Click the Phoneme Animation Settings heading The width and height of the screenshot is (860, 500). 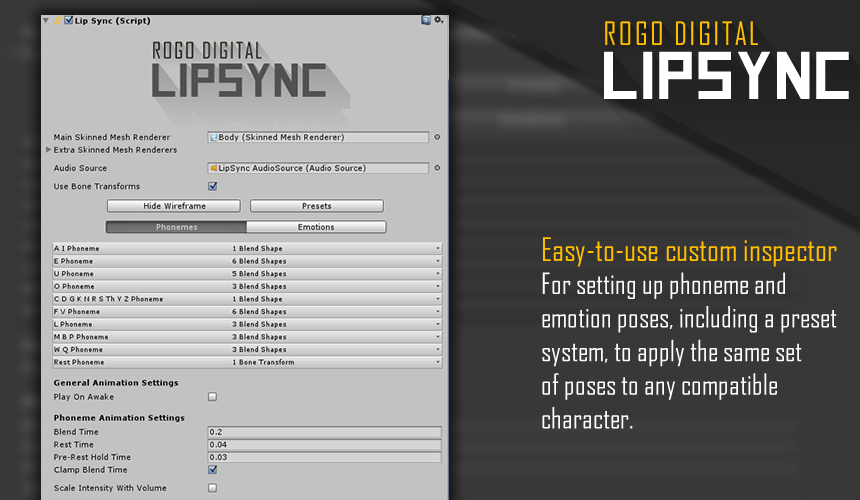[119, 418]
